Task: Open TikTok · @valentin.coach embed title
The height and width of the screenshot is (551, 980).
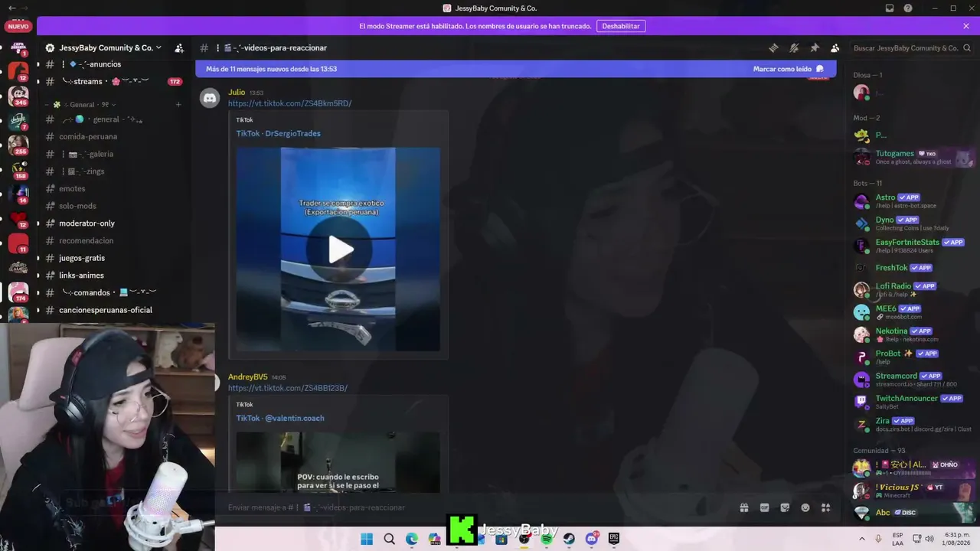Action: (280, 418)
